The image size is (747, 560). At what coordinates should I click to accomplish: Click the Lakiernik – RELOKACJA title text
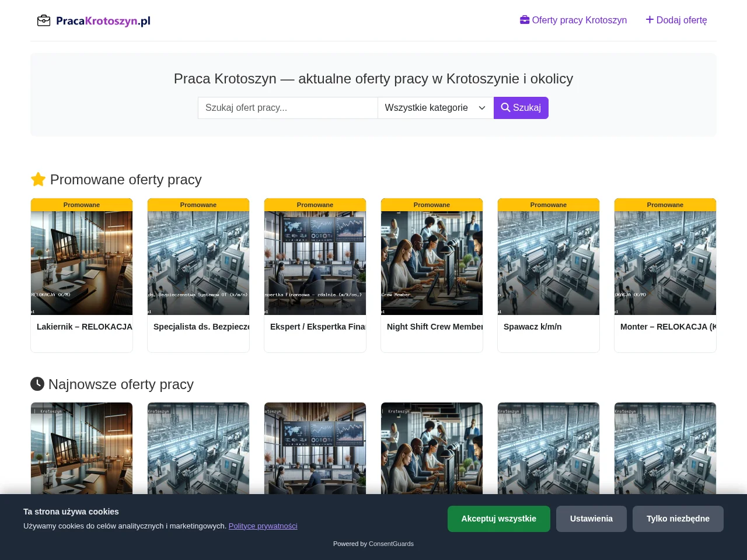point(85,327)
